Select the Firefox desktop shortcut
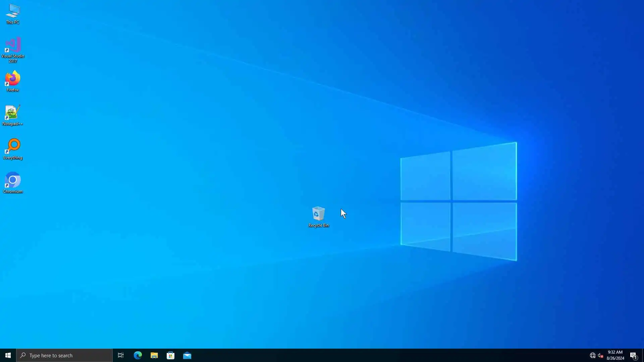This screenshot has width=644, height=362. (13, 79)
